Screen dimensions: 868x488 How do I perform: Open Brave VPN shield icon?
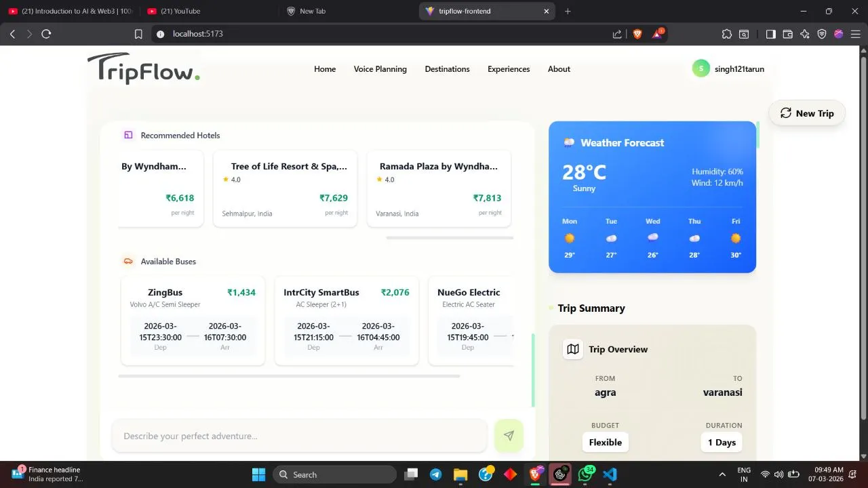point(822,34)
